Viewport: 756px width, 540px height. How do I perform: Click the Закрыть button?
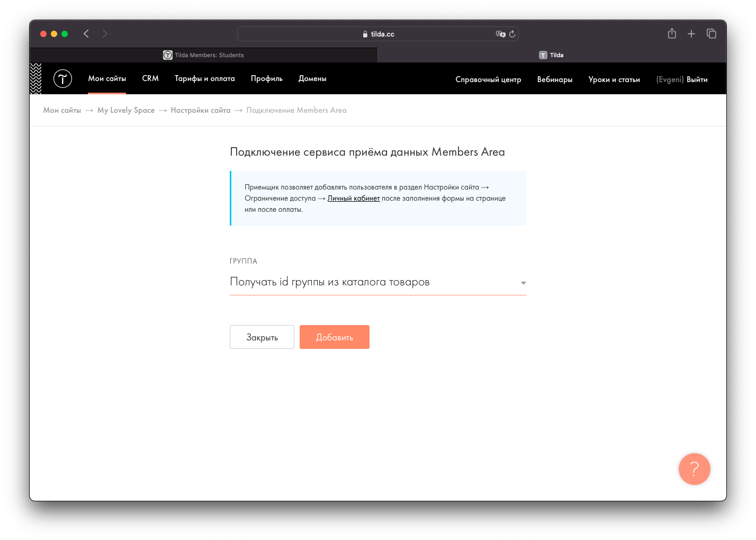pyautogui.click(x=262, y=337)
